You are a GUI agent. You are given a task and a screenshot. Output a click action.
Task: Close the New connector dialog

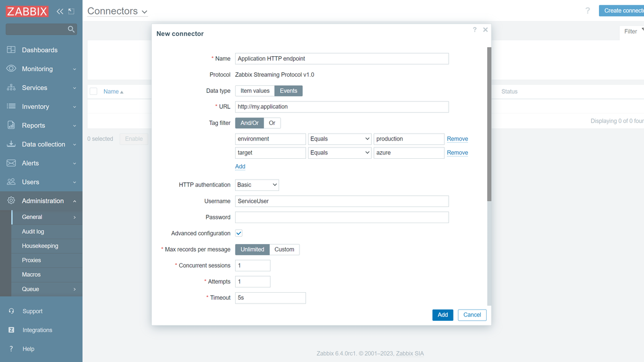pos(485,29)
